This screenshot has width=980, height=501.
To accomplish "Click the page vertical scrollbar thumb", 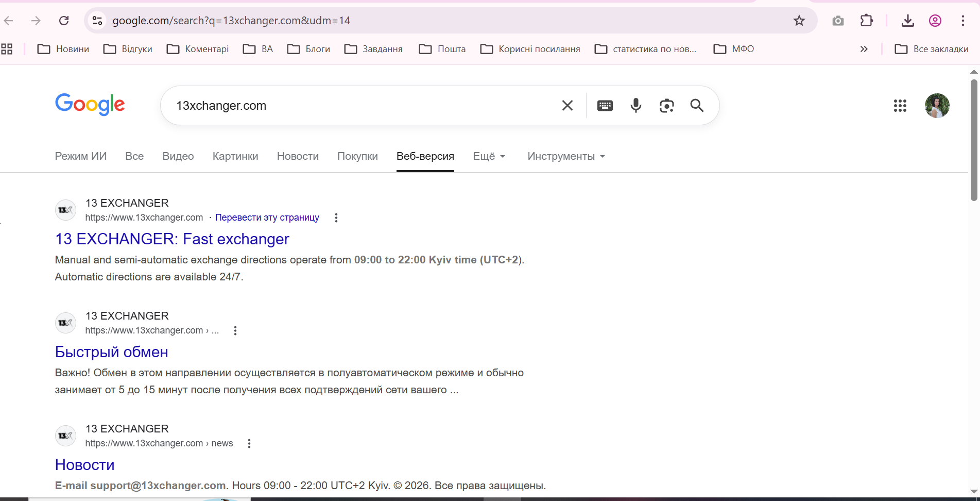I will pyautogui.click(x=974, y=140).
